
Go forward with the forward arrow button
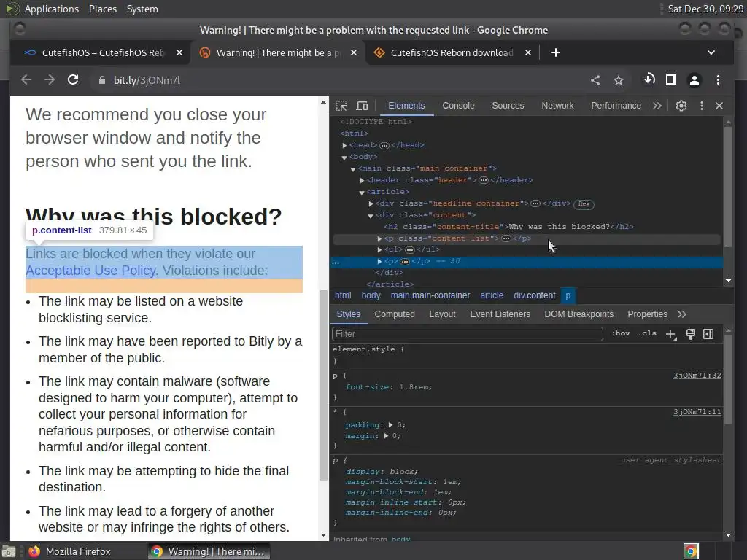point(50,80)
